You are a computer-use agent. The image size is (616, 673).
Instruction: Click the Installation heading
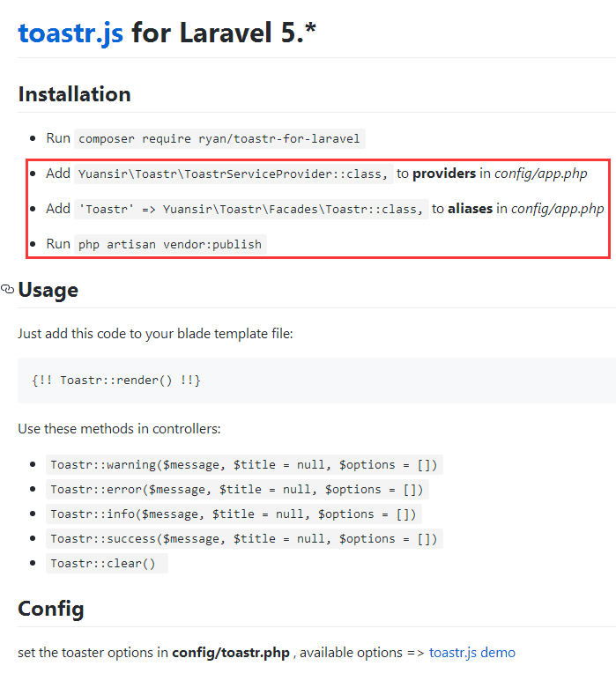pos(74,94)
